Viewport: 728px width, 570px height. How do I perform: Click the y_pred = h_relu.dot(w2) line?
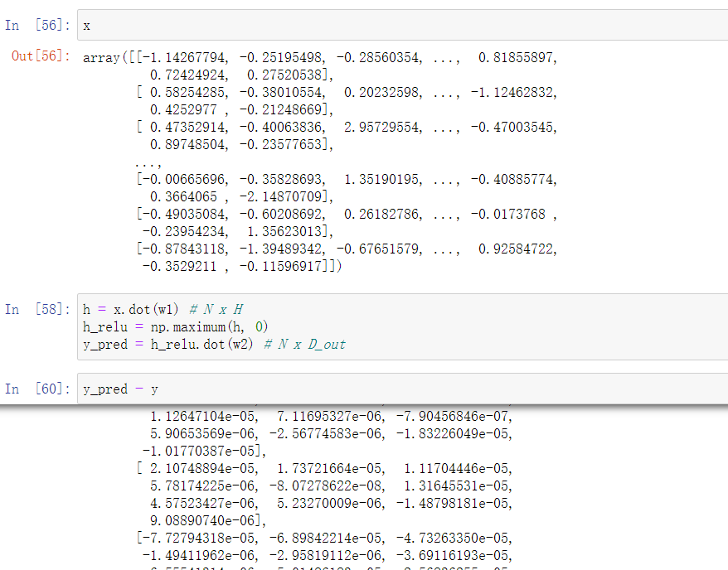169,344
